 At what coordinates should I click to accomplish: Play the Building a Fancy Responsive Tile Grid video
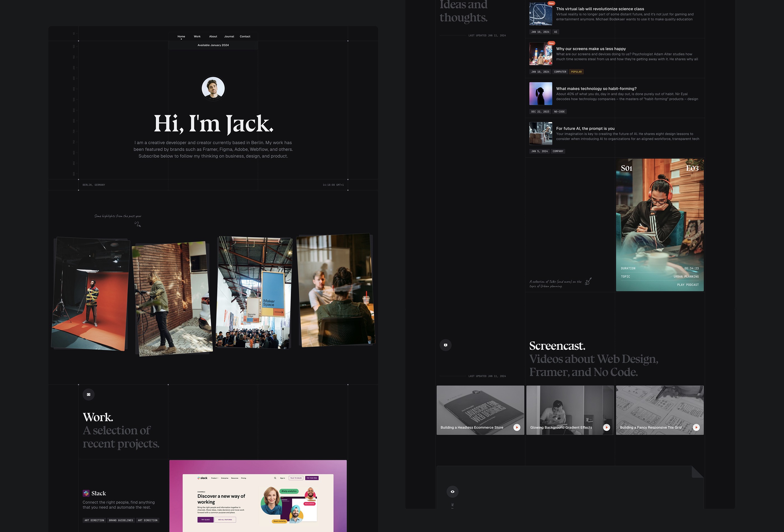(x=696, y=427)
